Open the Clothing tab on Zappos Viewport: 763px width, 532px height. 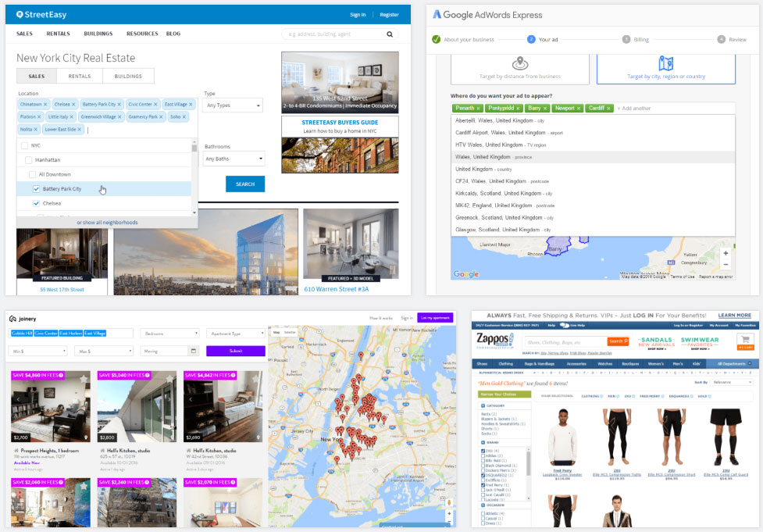tap(505, 363)
